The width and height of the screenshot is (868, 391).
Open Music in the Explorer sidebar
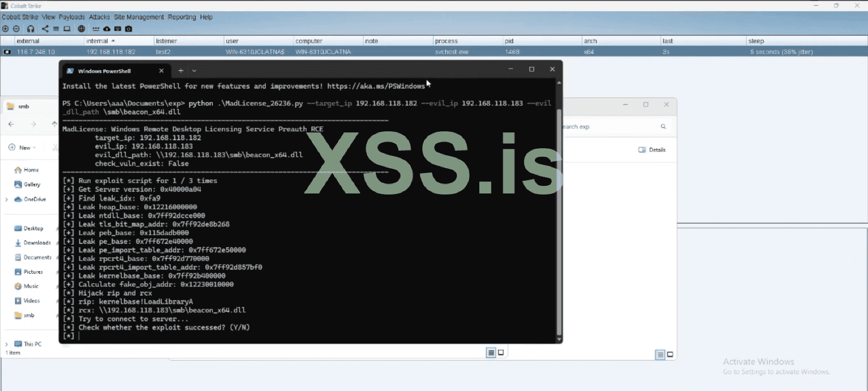click(26, 286)
